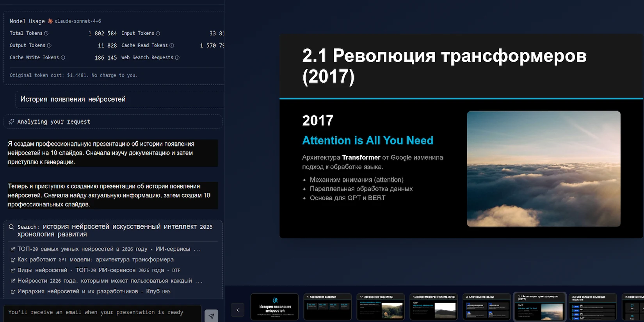Image resolution: width=644 pixels, height=322 pixels.
Task: Click the Model Usage heading
Action: click(x=27, y=21)
